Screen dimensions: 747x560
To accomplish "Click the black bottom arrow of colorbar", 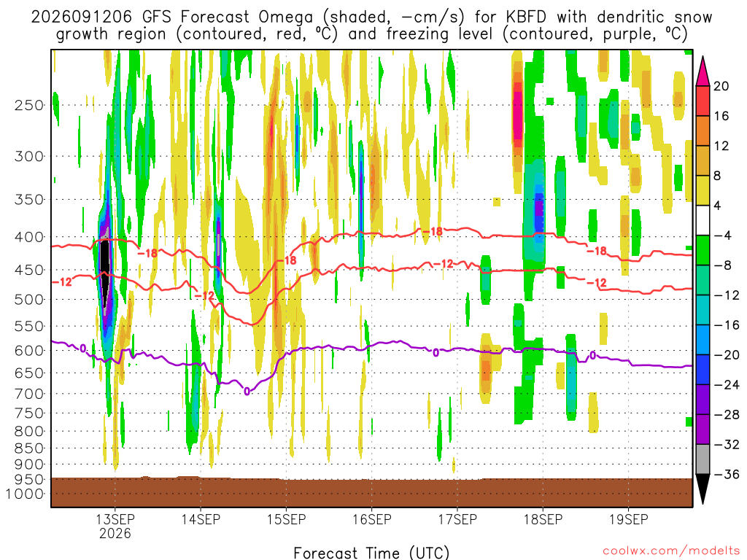I will [x=703, y=489].
